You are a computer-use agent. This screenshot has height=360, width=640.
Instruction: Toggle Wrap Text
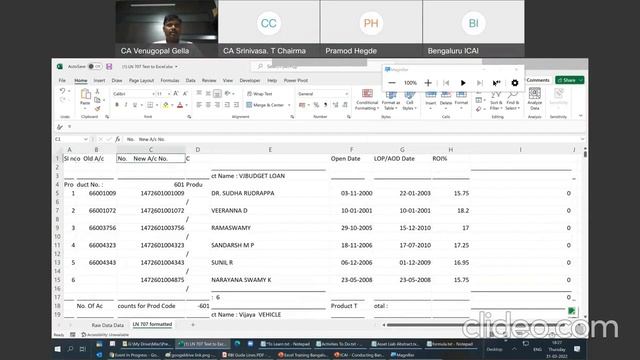(260, 94)
